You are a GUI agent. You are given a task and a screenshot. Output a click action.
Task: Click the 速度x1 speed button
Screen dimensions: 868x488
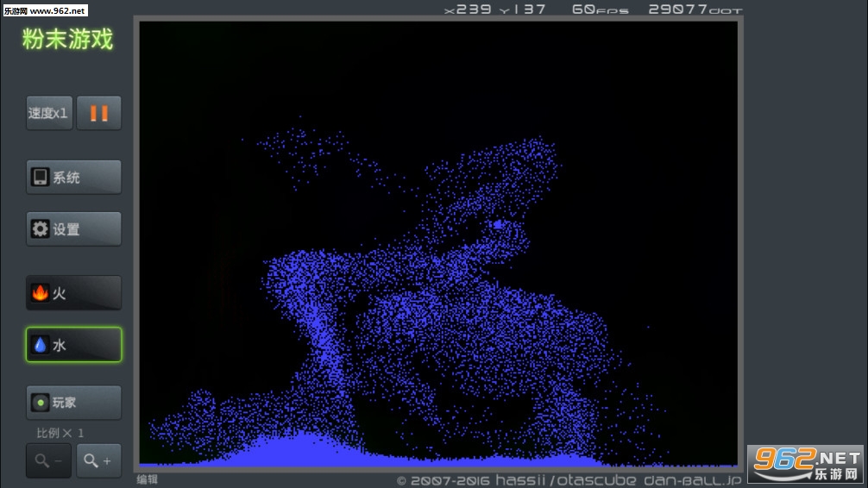pyautogui.click(x=49, y=113)
